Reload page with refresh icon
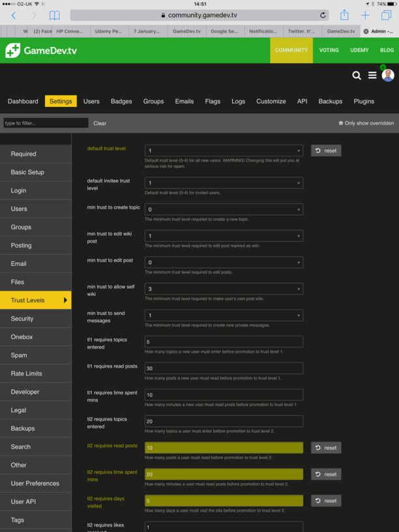399x532 pixels. 323,15
